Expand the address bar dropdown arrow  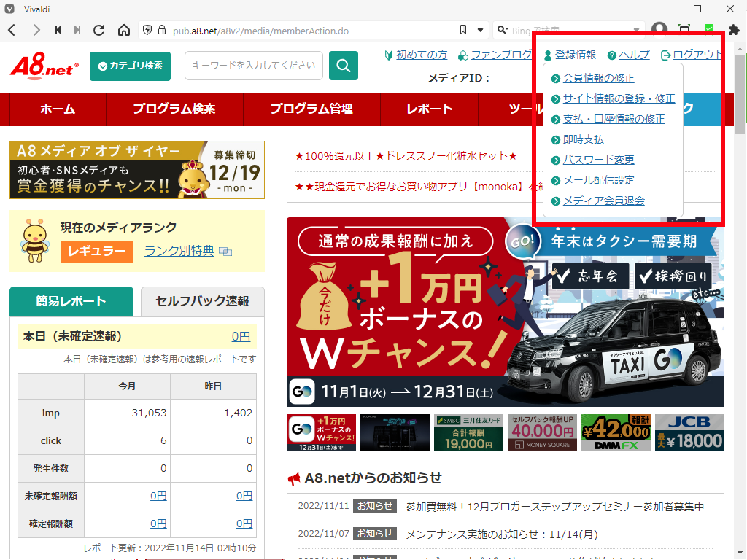480,30
